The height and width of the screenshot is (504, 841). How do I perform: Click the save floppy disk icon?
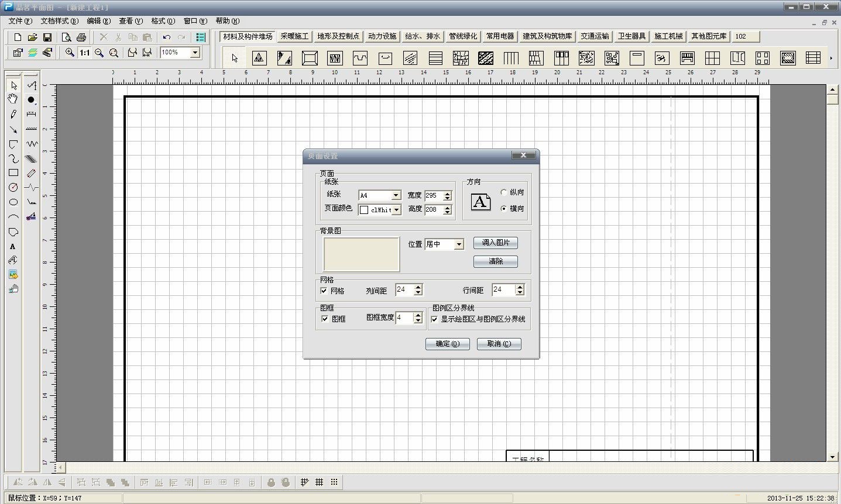point(47,37)
